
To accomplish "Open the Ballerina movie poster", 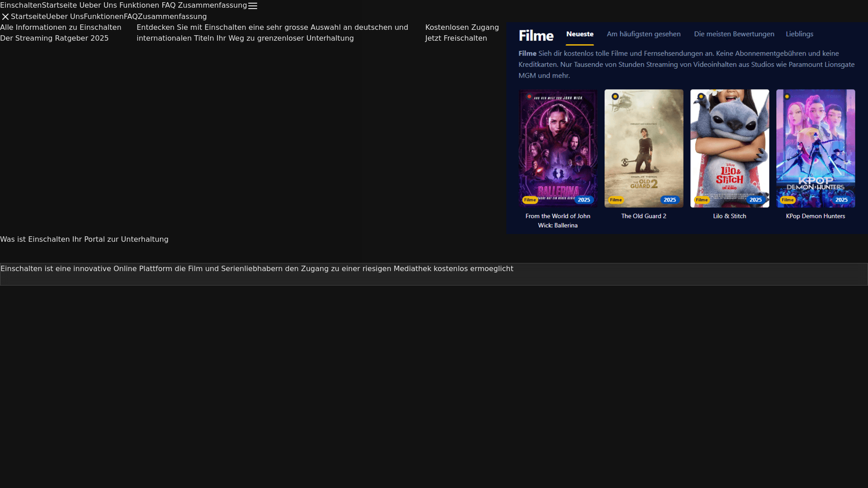I will [x=558, y=148].
